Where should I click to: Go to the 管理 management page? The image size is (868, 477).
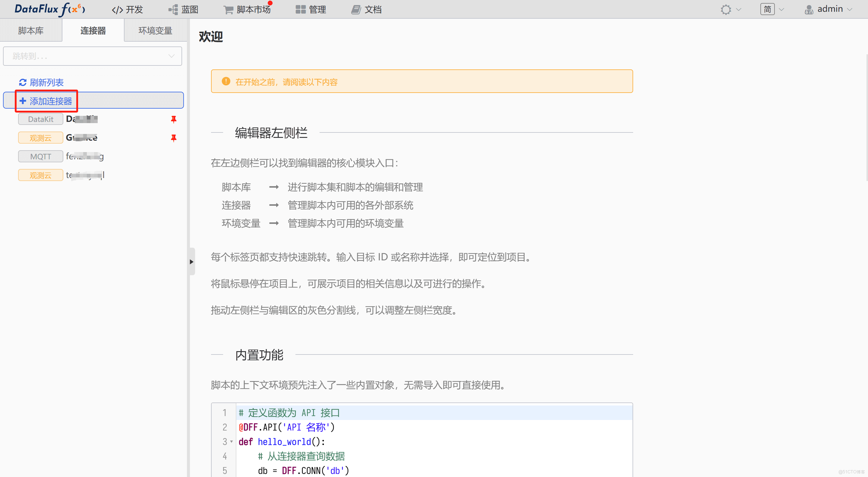point(311,9)
